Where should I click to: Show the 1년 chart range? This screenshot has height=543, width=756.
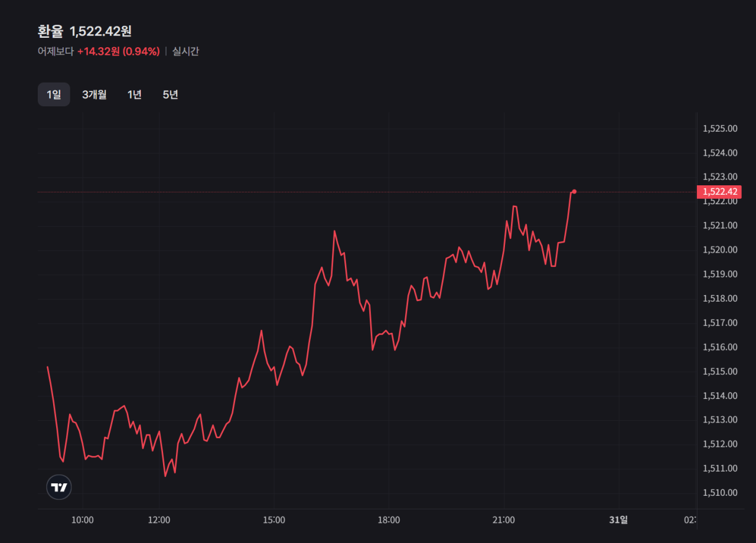tap(135, 94)
